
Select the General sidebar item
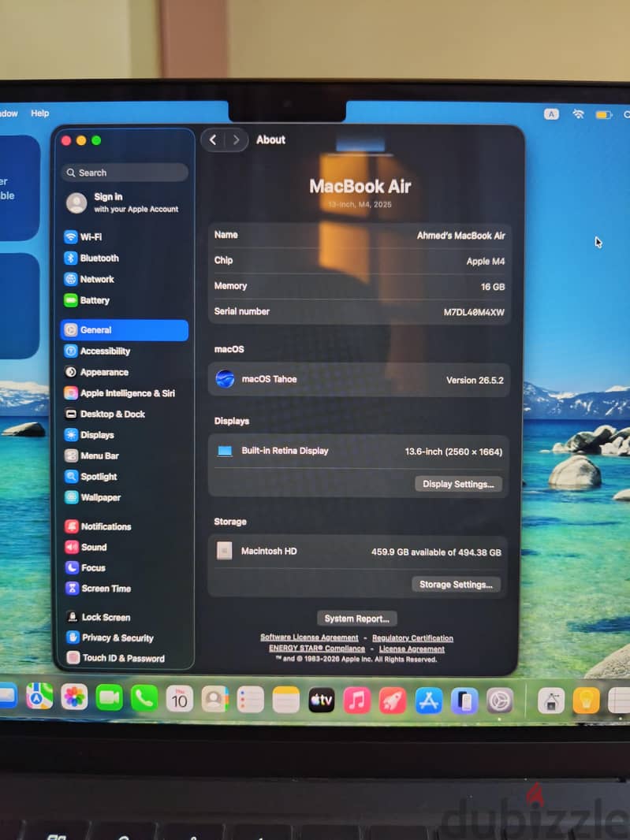125,330
